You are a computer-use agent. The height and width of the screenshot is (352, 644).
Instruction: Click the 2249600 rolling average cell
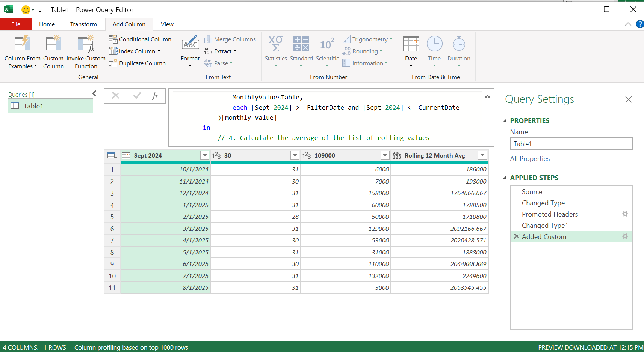click(x=440, y=276)
